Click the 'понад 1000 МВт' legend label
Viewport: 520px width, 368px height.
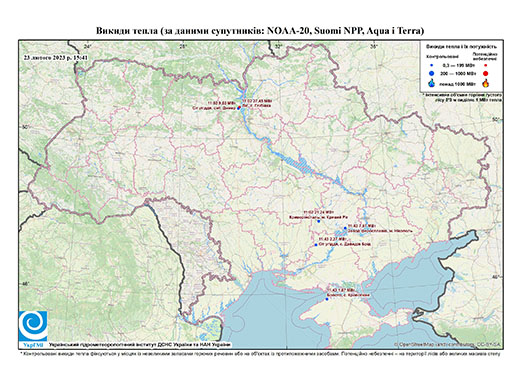tap(458, 83)
